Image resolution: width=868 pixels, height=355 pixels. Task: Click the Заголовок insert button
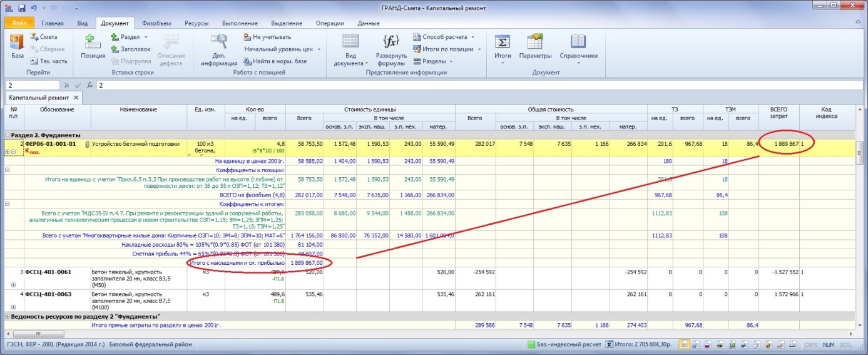pos(131,49)
